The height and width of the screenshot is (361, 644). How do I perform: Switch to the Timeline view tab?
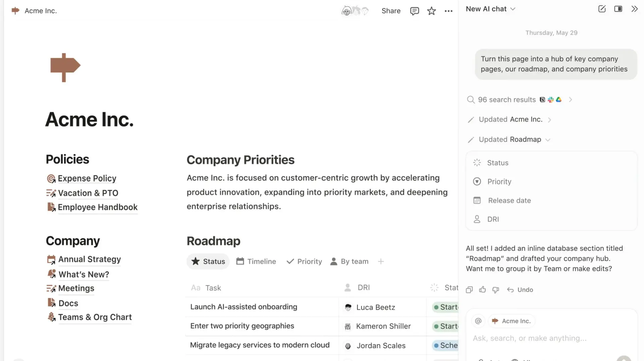click(256, 261)
